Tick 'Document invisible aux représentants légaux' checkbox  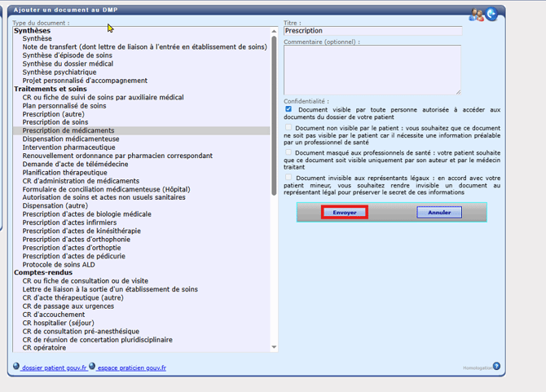(288, 178)
